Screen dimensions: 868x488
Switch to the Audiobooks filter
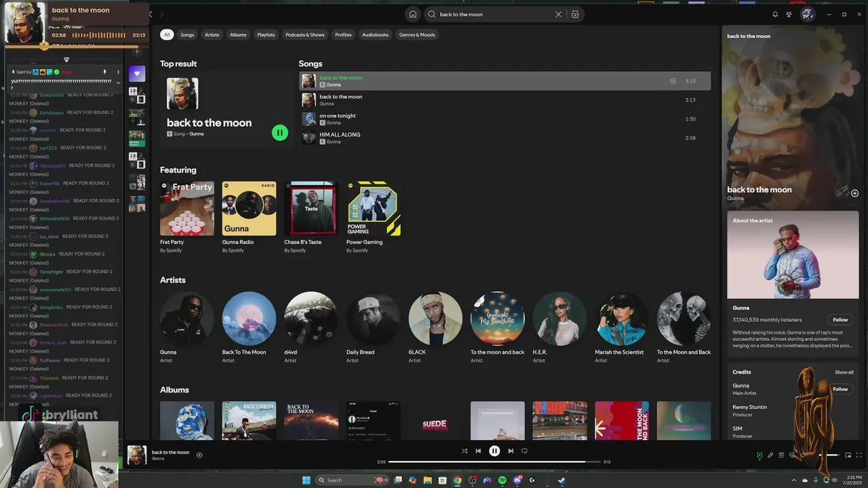(375, 35)
